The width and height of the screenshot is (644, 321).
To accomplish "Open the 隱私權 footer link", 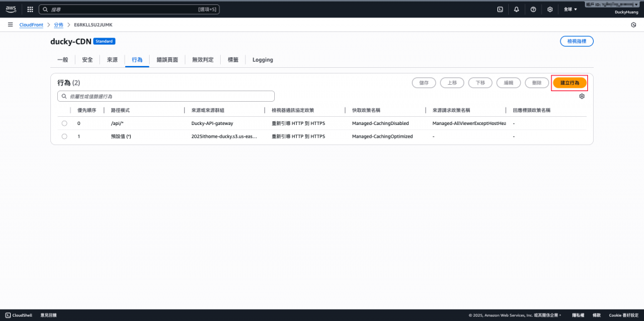I will click(578, 315).
